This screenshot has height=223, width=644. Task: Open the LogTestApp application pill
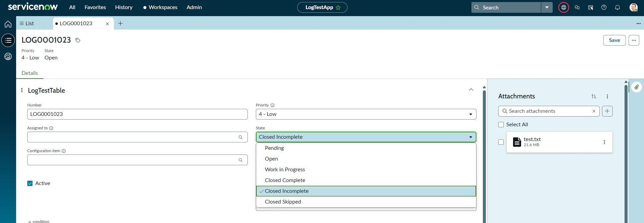[322, 7]
